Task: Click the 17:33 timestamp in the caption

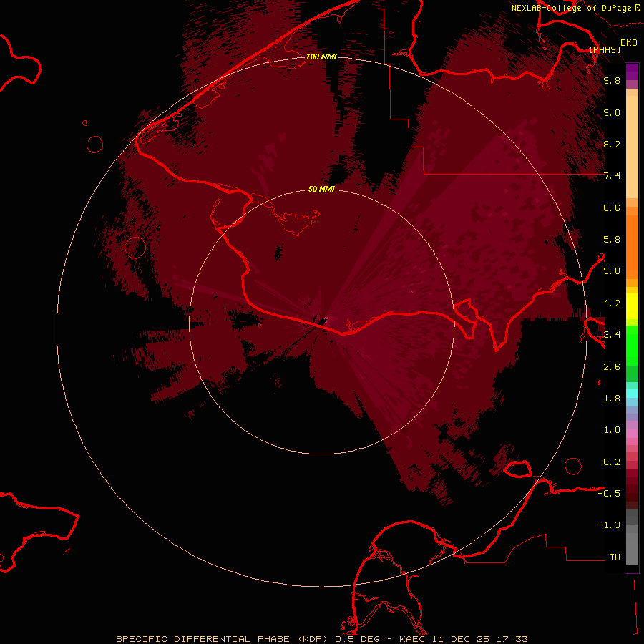Action: pos(512,639)
